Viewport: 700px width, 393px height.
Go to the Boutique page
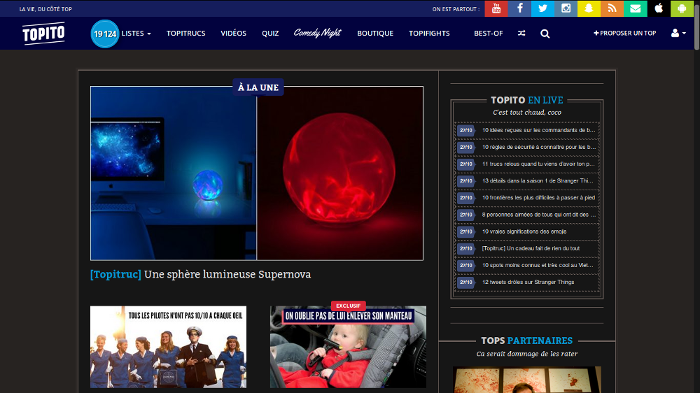point(375,33)
